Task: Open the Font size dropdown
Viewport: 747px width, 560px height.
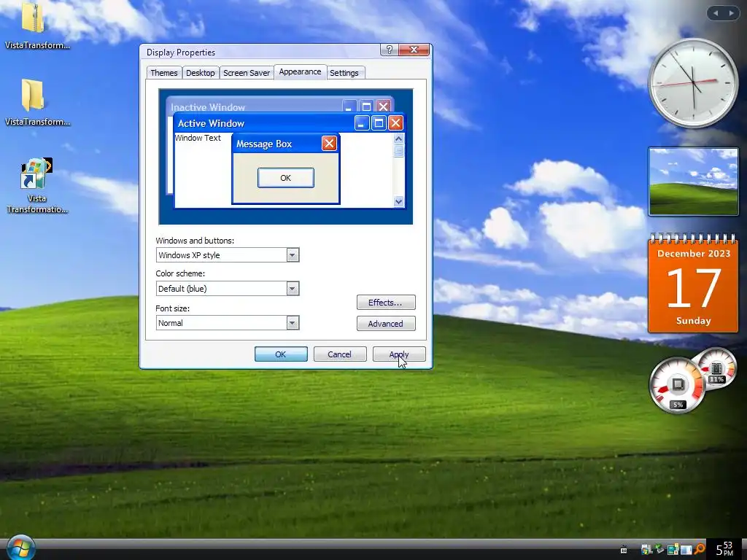Action: 228,323
